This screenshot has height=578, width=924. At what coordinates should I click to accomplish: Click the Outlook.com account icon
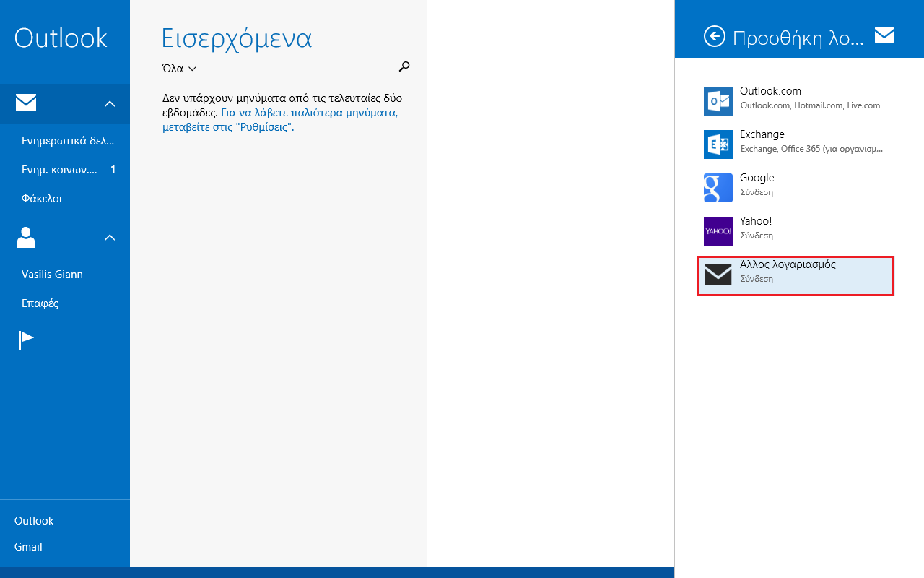point(718,101)
